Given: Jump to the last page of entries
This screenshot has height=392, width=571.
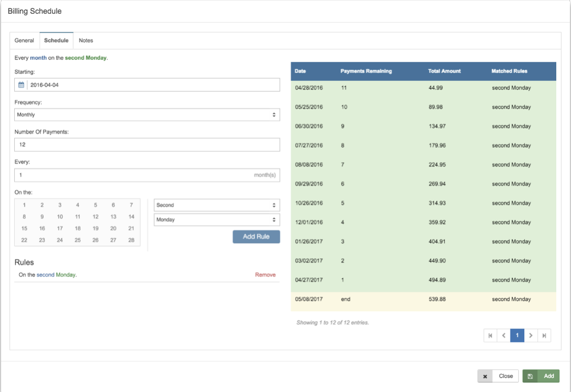Looking at the screenshot, I should (544, 335).
